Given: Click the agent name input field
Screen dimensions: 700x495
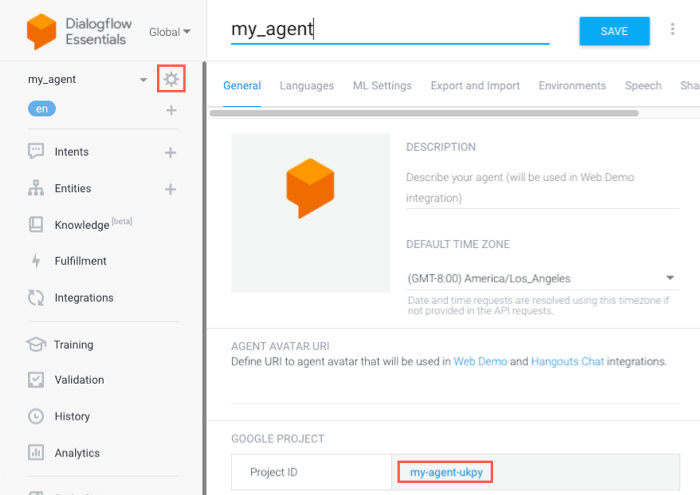Looking at the screenshot, I should click(x=390, y=29).
